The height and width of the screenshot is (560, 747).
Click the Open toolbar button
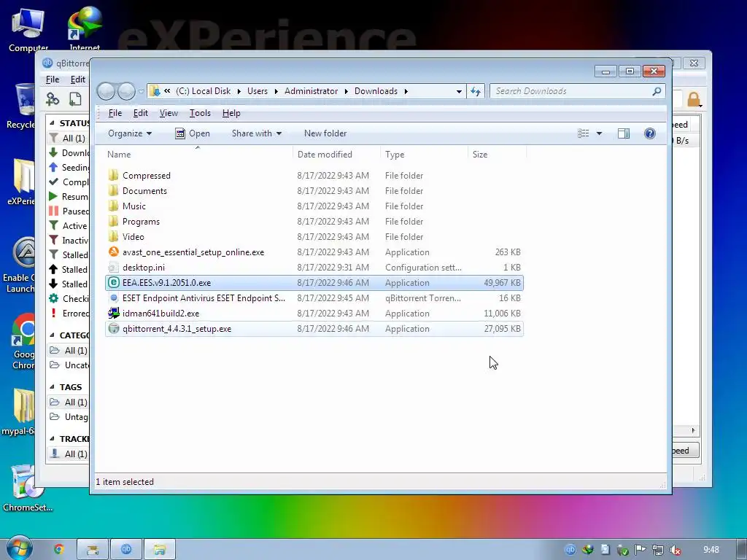tap(193, 133)
